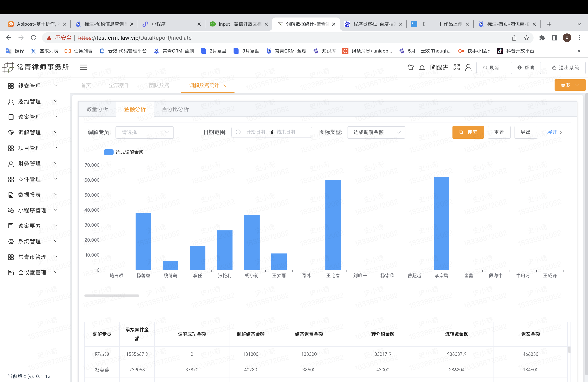Click the 刷新 header button
Viewport: 588px width, 382px height.
coord(491,68)
